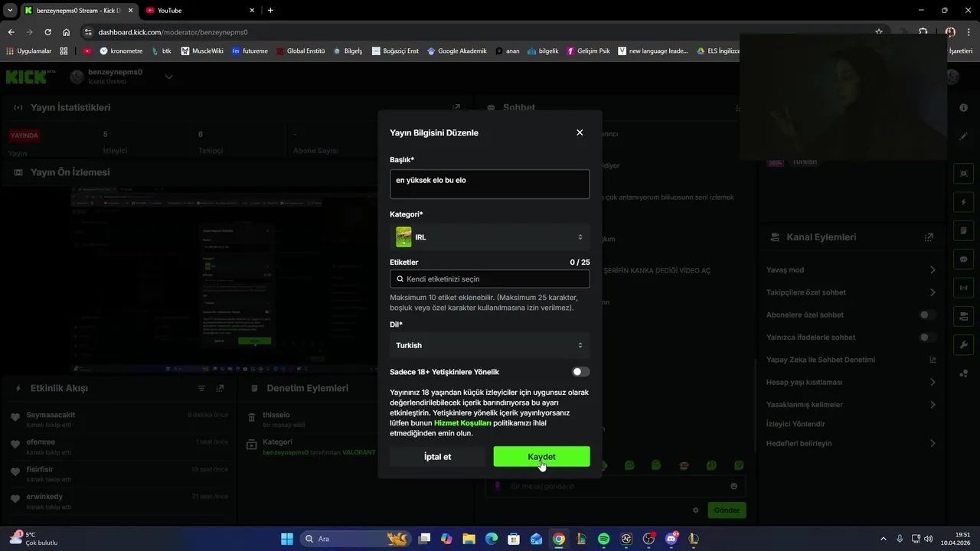Open the Hizmet Koşulları link
Viewport: 980px width, 551px height.
pos(462,422)
